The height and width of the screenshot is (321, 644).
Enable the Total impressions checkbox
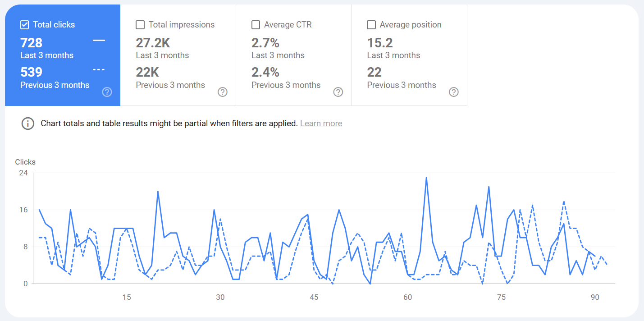(140, 25)
